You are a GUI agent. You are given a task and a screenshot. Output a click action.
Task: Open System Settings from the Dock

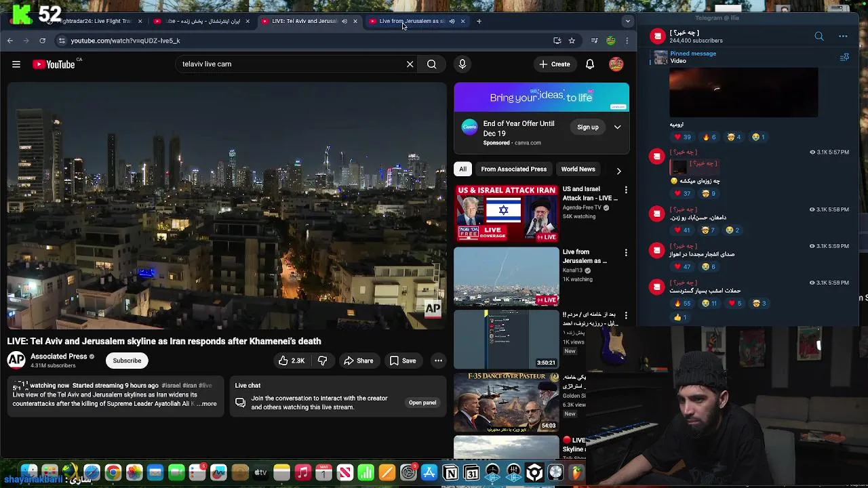[408, 472]
